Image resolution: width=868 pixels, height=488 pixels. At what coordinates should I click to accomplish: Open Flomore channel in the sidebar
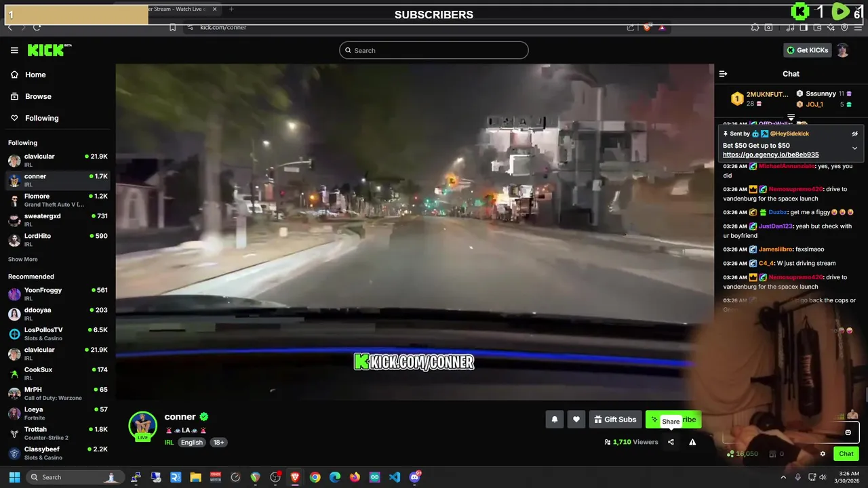pos(58,200)
